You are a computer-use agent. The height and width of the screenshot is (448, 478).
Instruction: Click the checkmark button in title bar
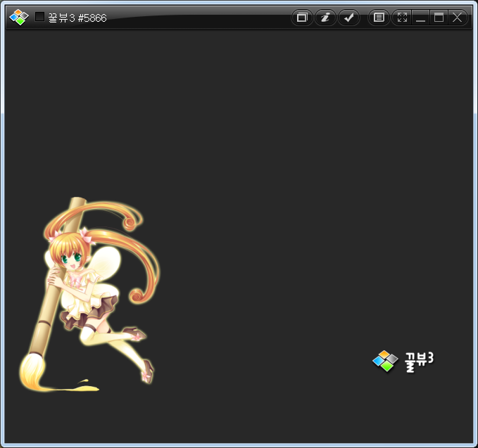348,18
